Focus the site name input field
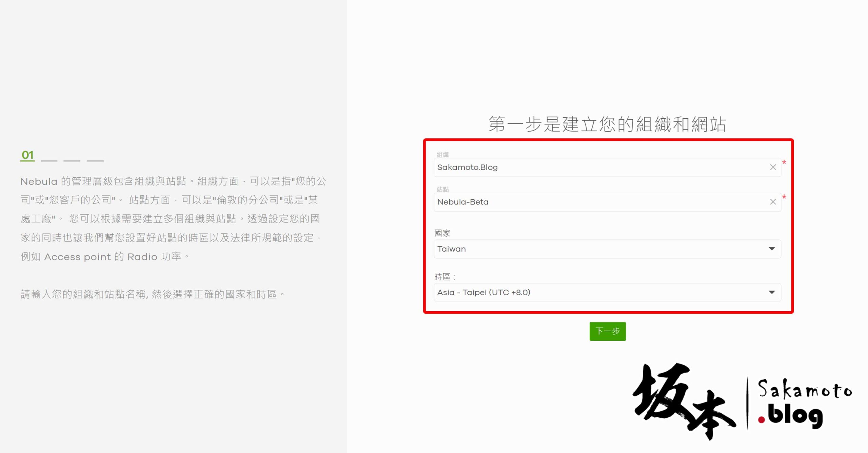 (x=607, y=202)
